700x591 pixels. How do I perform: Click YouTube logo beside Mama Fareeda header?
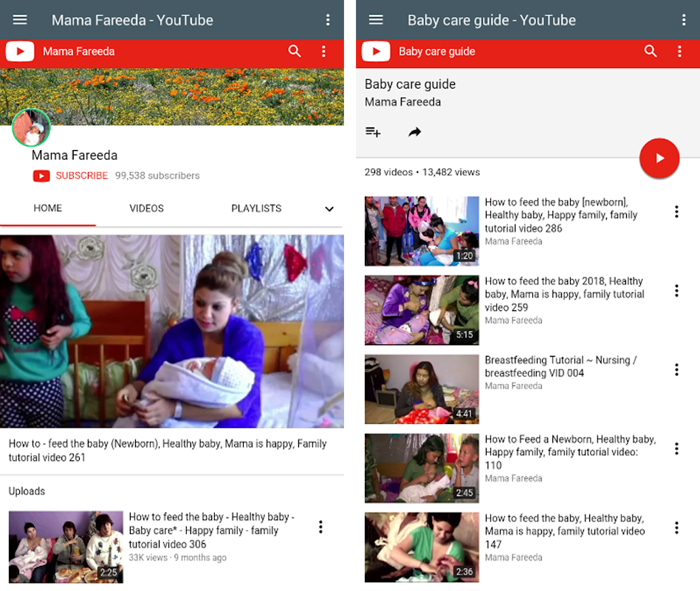click(20, 51)
